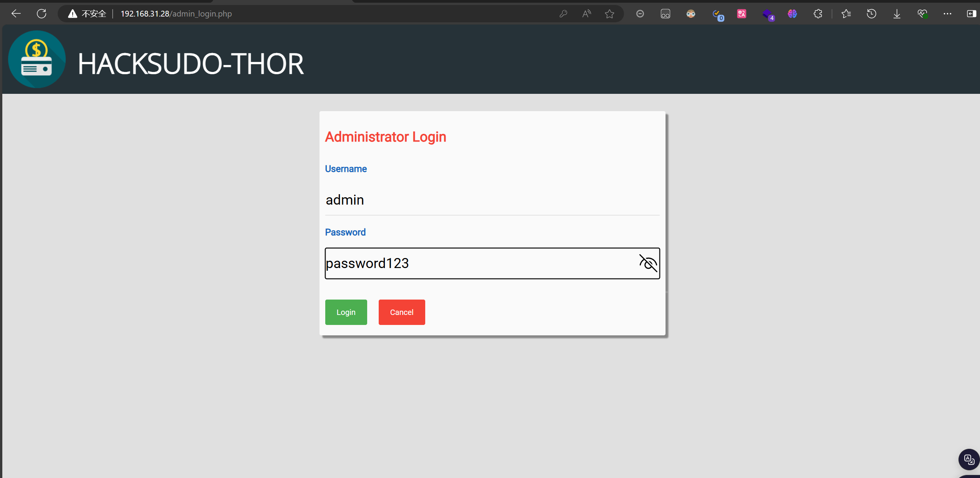The height and width of the screenshot is (478, 980).
Task: Open the saved passwords key icon
Action: pyautogui.click(x=563, y=14)
